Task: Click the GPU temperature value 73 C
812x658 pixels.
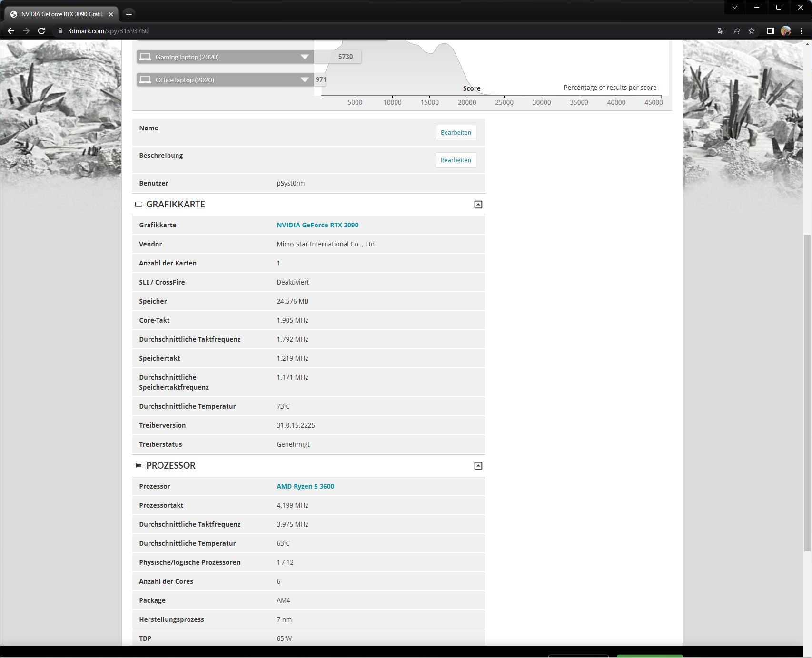Action: click(x=283, y=406)
